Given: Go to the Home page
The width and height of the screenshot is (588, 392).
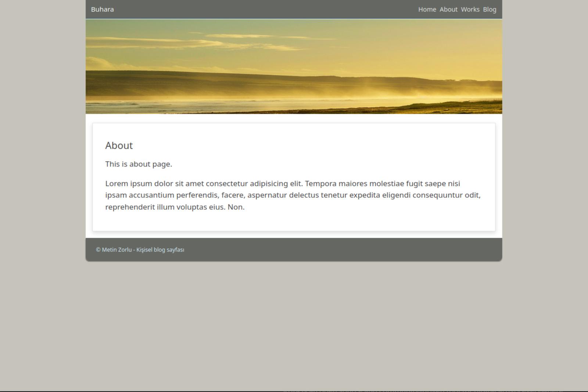Looking at the screenshot, I should click(x=427, y=10).
